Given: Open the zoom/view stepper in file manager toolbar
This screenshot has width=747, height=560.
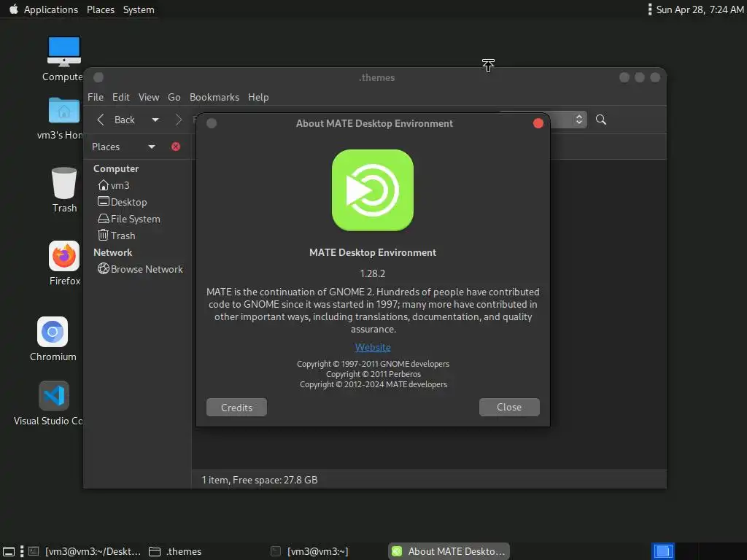Looking at the screenshot, I should point(578,119).
